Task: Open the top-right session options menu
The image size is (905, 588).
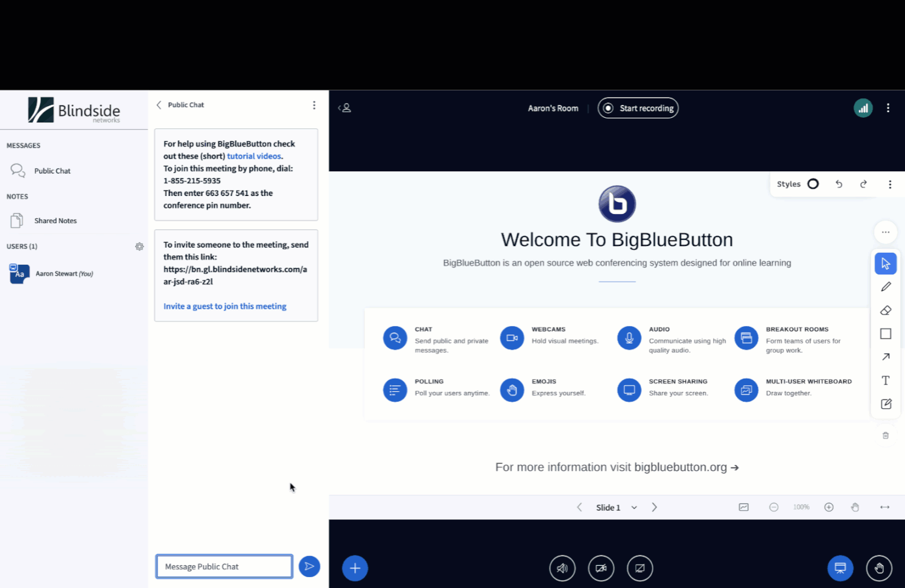Action: point(888,108)
